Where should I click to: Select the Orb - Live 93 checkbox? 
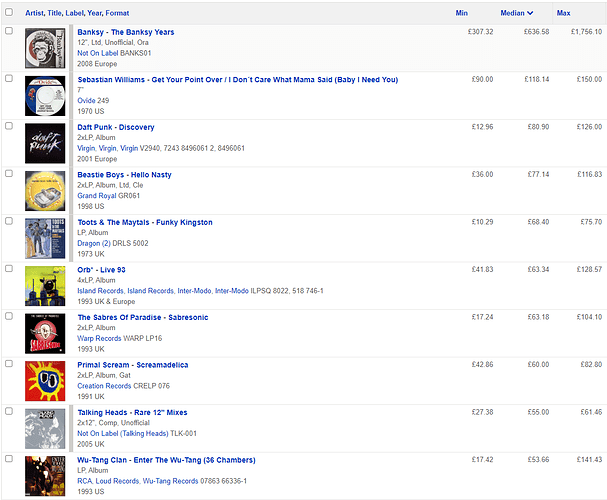pyautogui.click(x=9, y=269)
